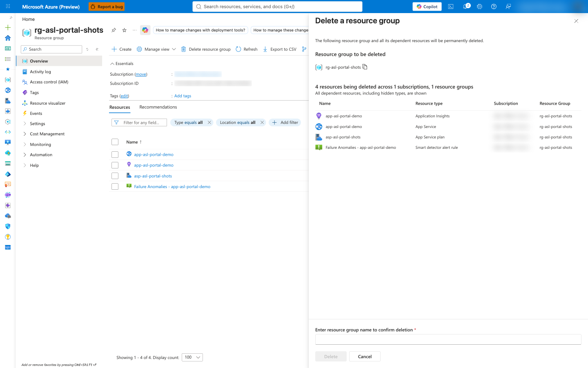Open the Home icon in the left sidebar

(x=8, y=38)
